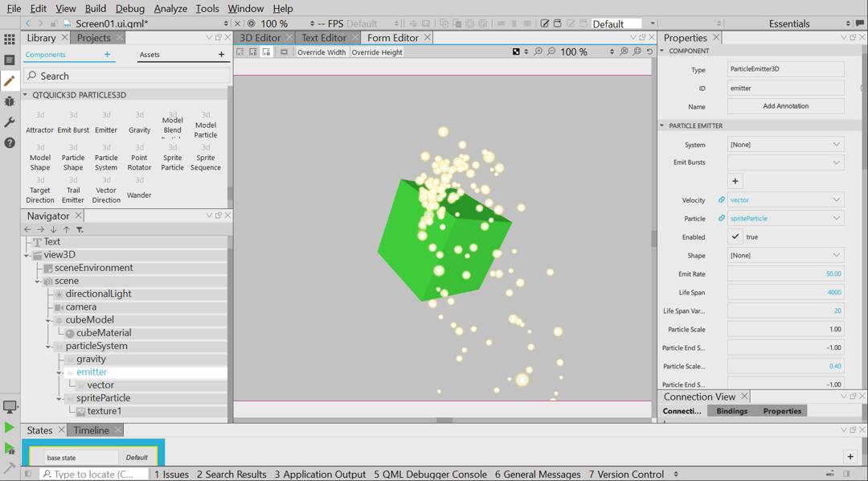Click the Add Annotation button
This screenshot has width=868, height=481.
[x=785, y=106]
